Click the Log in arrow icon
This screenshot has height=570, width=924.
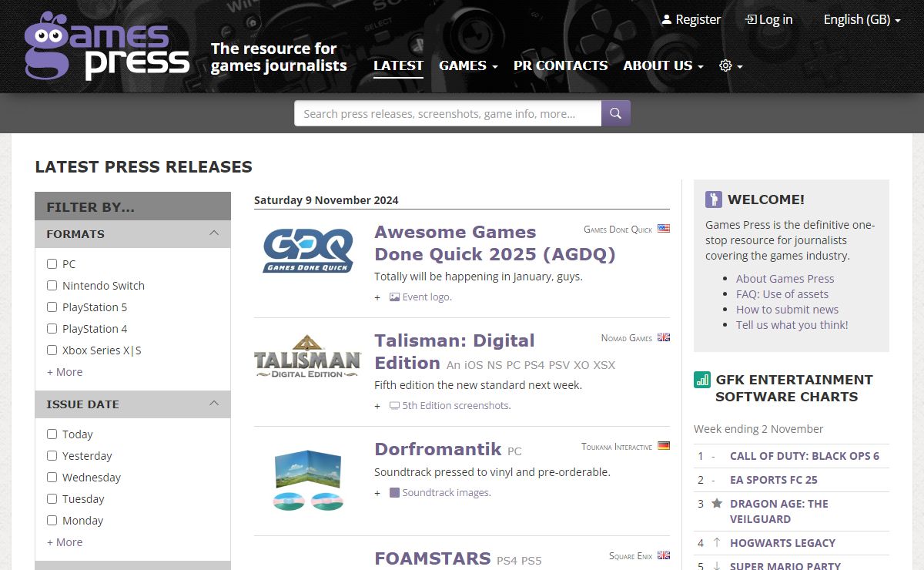pos(751,20)
